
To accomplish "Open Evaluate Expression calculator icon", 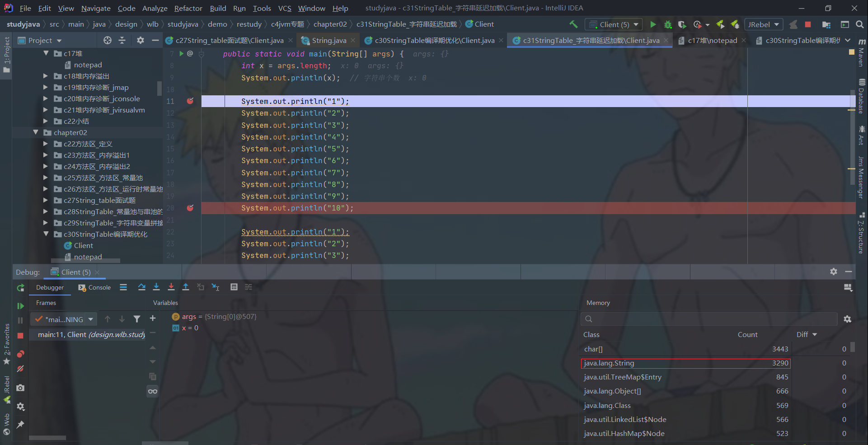I will (234, 287).
